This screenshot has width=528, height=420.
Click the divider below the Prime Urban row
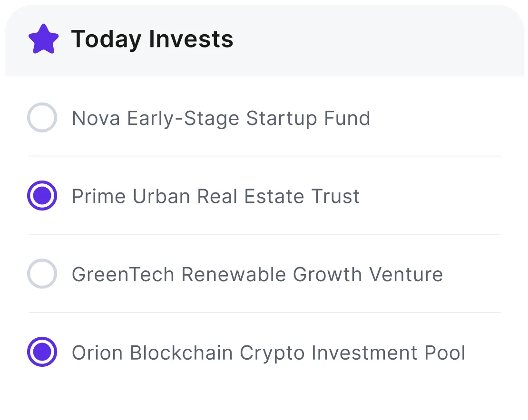point(264,234)
